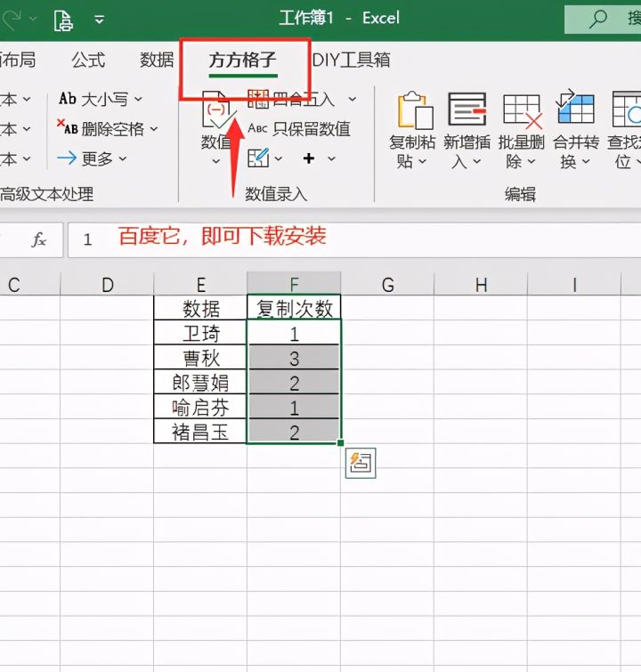Click the cell 褚昌玉
Viewport: 641px width, 672px height.
[200, 431]
